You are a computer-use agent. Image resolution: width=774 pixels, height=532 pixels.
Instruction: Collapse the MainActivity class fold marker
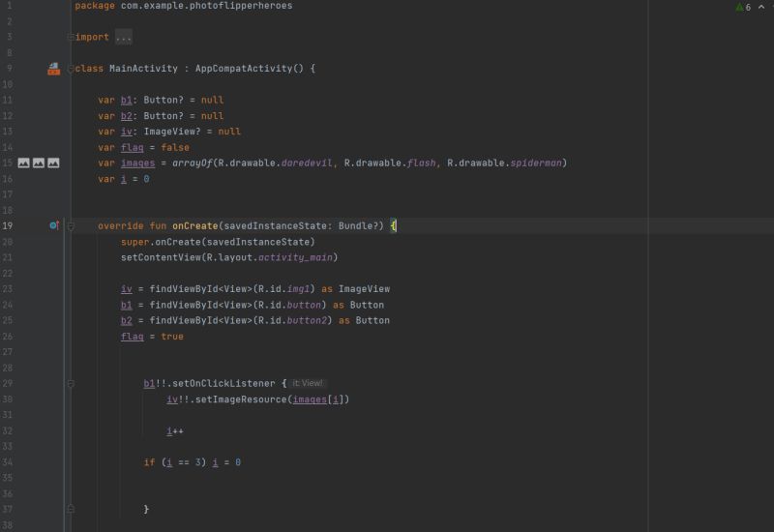click(71, 69)
